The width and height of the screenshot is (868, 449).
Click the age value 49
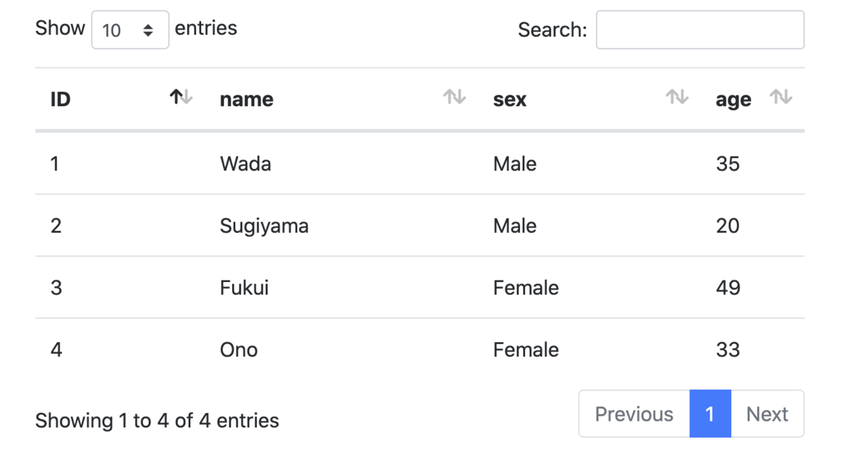[x=728, y=288]
